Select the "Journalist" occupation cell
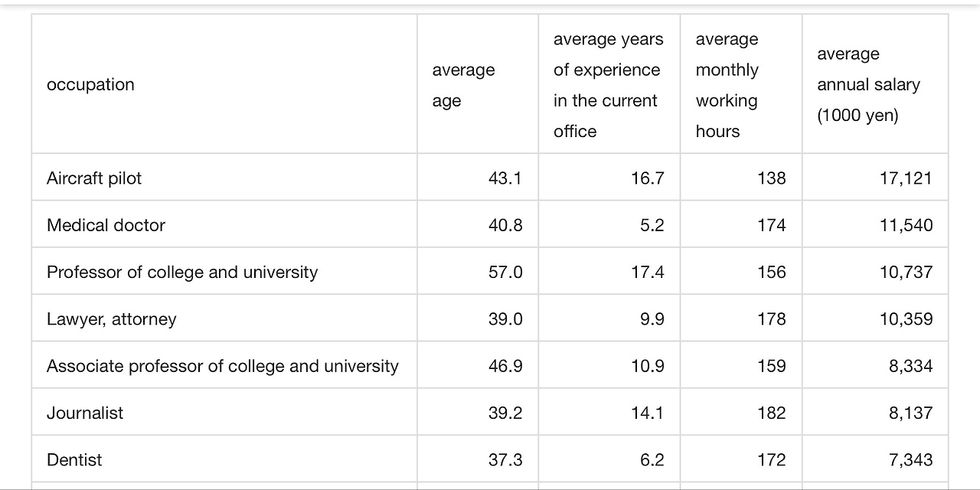The image size is (980, 490). (85, 413)
